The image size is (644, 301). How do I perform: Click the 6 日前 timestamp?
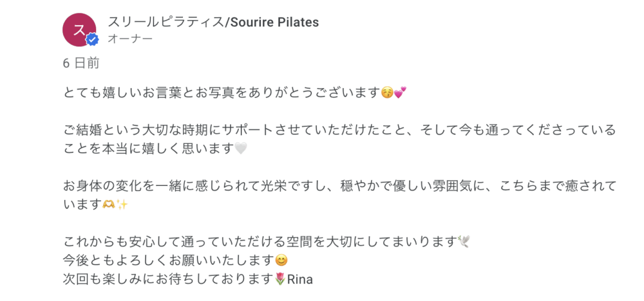[81, 63]
